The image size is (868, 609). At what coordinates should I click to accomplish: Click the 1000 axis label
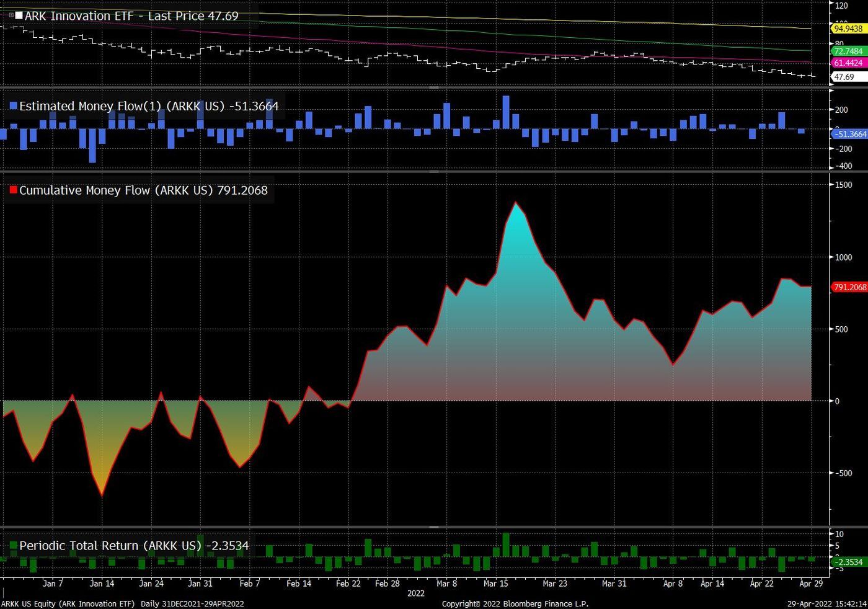pos(843,257)
